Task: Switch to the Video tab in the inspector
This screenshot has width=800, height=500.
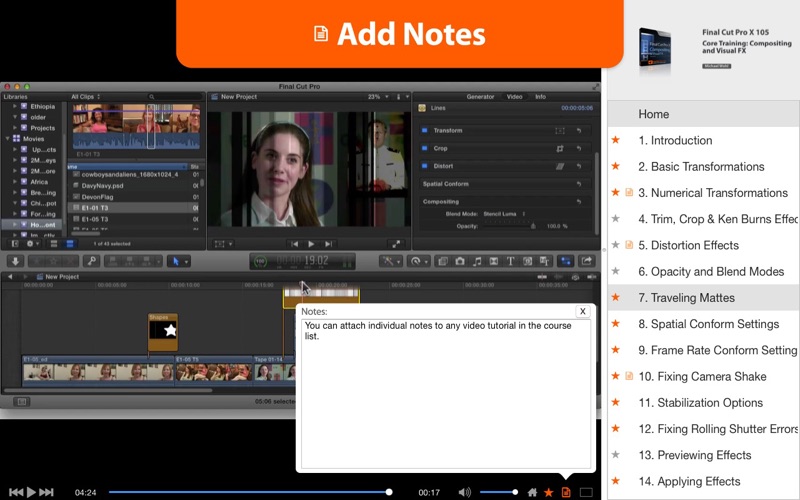Action: (514, 96)
